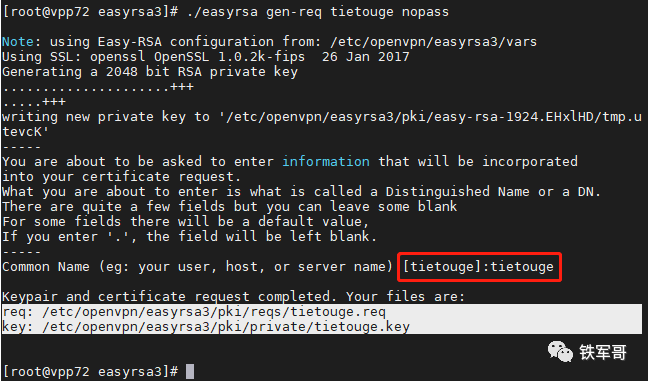Click the 铁军哥 watermark text
This screenshot has width=648, height=381.
[x=603, y=352]
